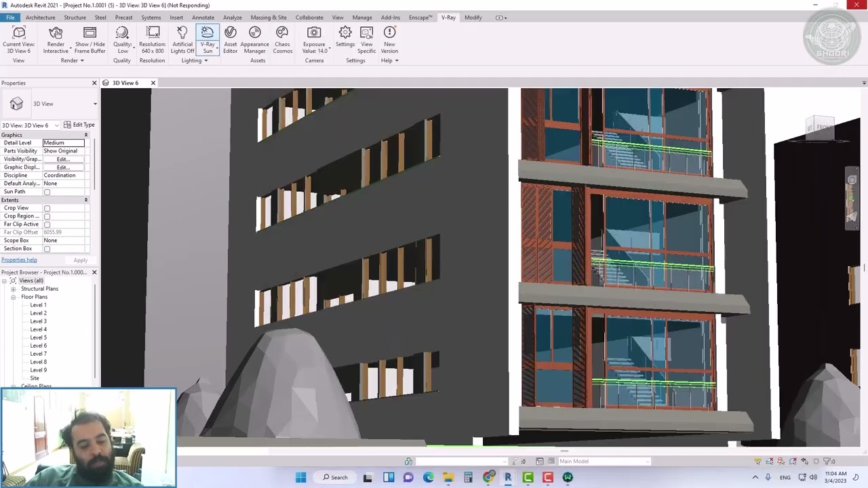Image resolution: width=868 pixels, height=488 pixels.
Task: Open the Windows Start menu
Action: pyautogui.click(x=300, y=477)
